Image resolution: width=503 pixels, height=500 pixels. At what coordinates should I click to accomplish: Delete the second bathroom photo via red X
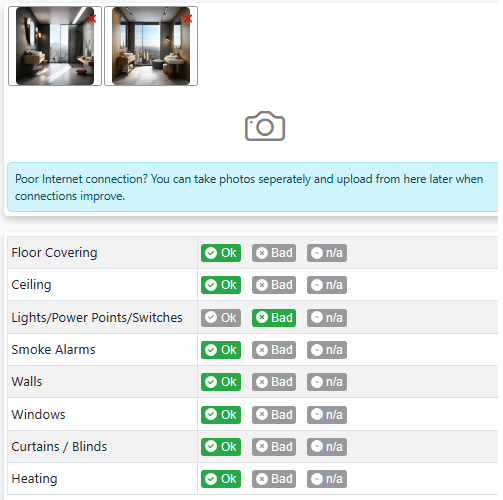[x=188, y=18]
